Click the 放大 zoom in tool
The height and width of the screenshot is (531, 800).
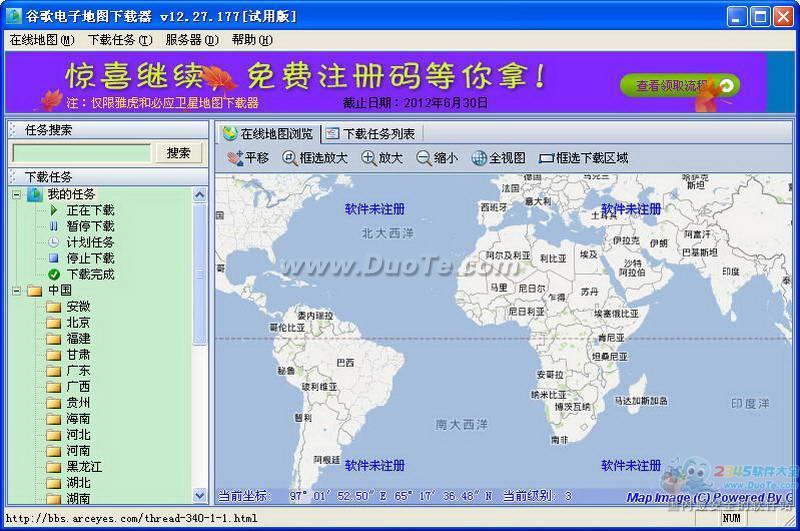coord(382,158)
